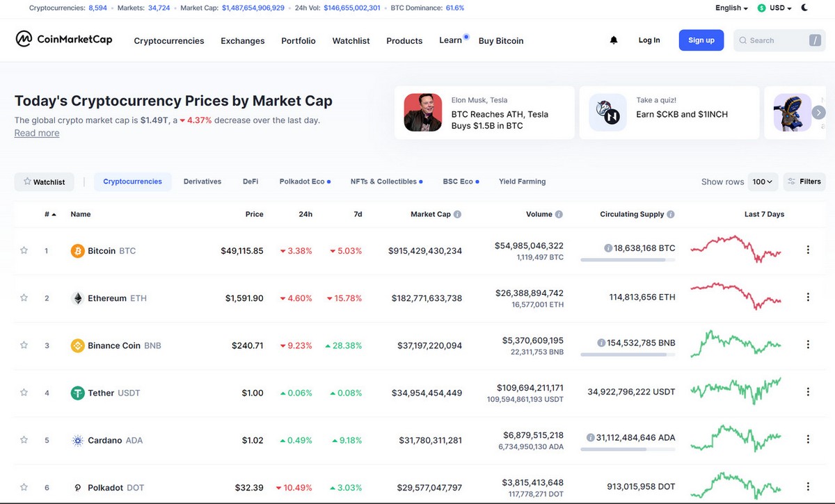Toggle dark mode moon icon
The height and width of the screenshot is (504, 835).
coord(805,8)
